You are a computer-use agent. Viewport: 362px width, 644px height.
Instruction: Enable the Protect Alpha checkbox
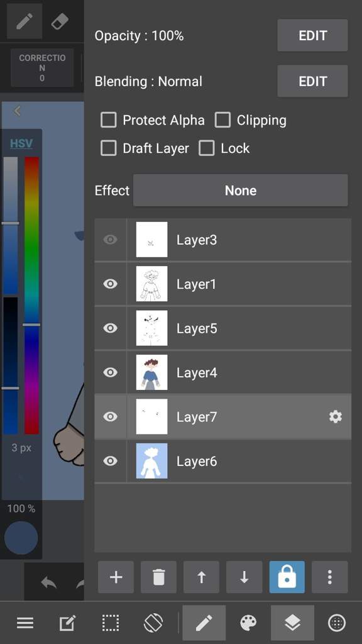[108, 120]
